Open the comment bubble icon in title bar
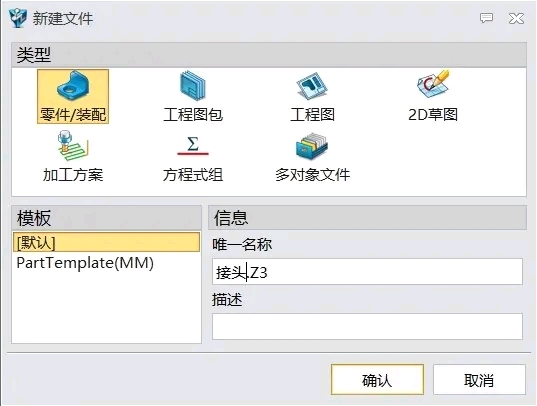 click(486, 18)
